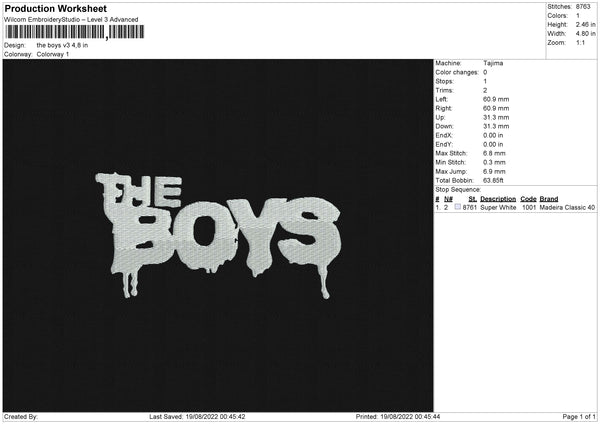
Task: Select the N# column header
Action: point(448,199)
